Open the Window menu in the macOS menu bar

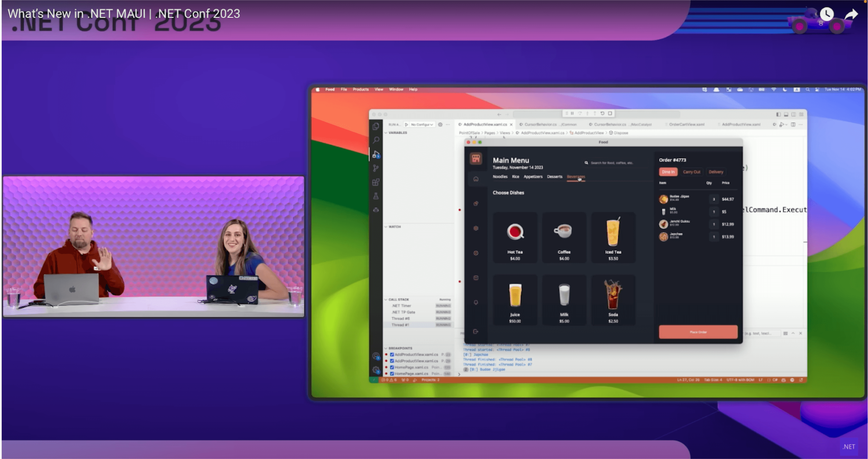tap(396, 89)
